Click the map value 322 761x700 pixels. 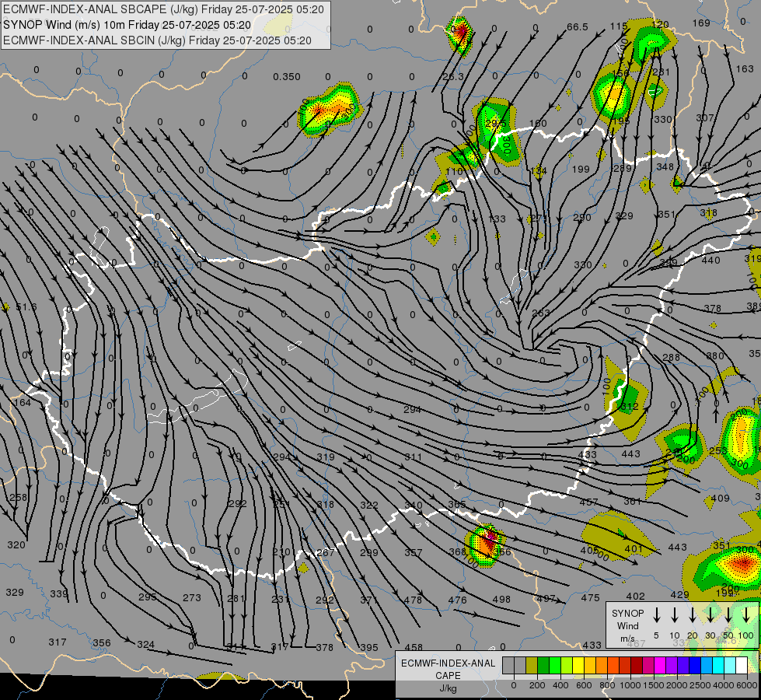point(369,506)
